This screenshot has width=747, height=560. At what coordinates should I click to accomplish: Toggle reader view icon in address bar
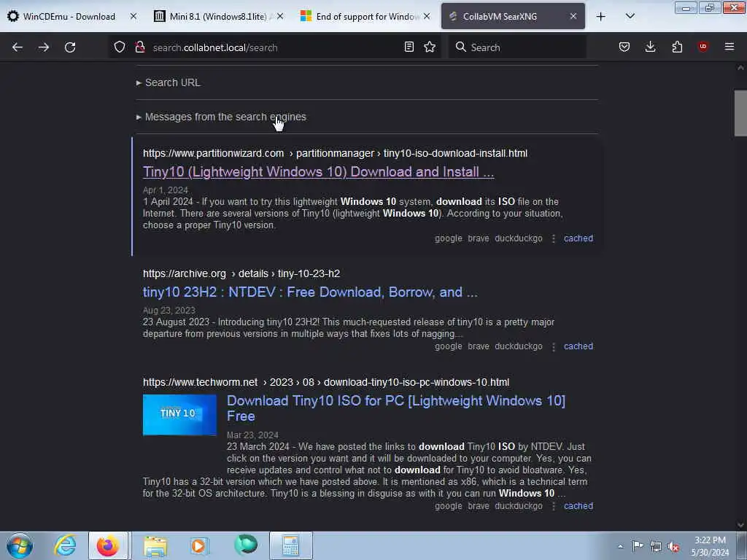(x=409, y=47)
